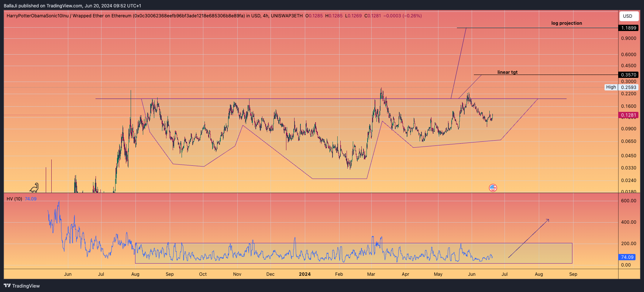Click the Oct label on time axis

tap(203, 274)
